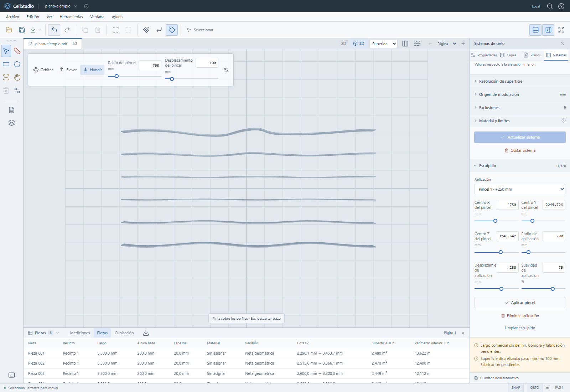Click the tag icon in toolbar
The height and width of the screenshot is (392, 570).
[172, 30]
